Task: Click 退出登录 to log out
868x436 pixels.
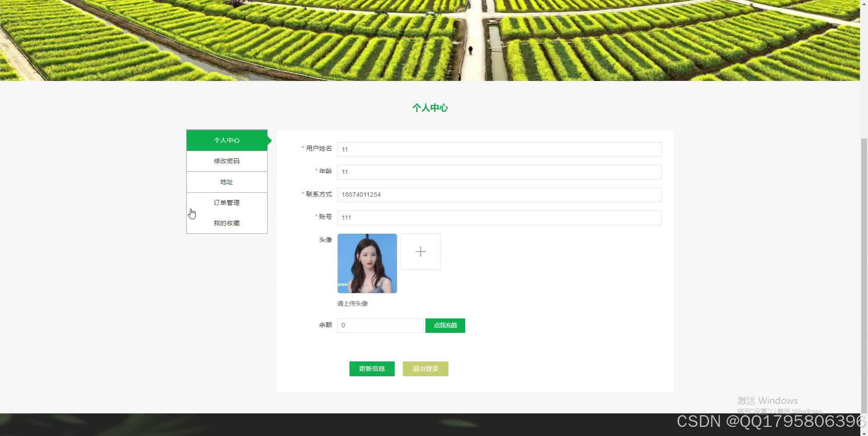Action: [425, 369]
